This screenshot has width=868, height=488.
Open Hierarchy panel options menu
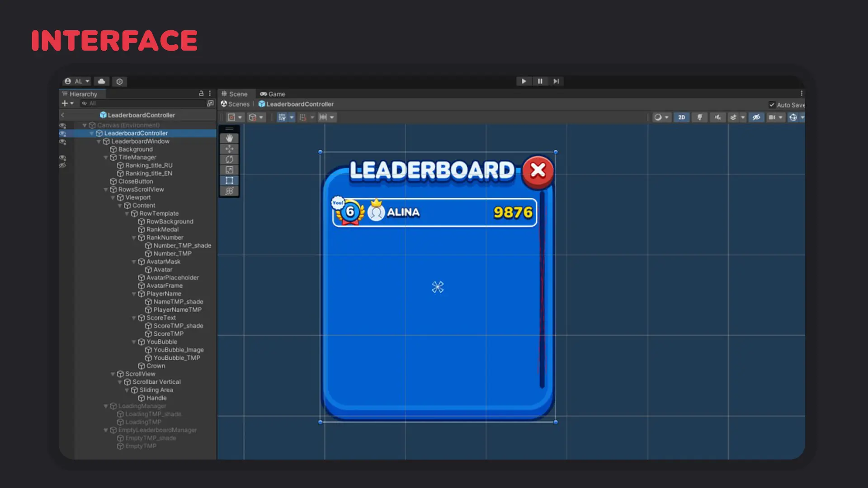coord(210,94)
